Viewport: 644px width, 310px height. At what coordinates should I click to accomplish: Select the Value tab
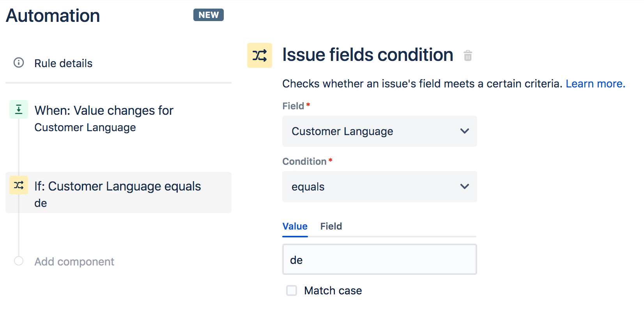pos(295,226)
